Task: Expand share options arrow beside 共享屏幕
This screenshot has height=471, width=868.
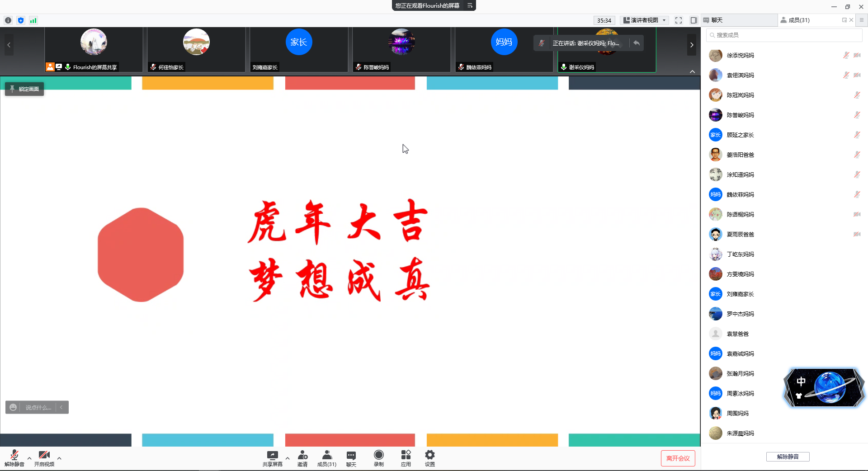Action: click(x=288, y=458)
